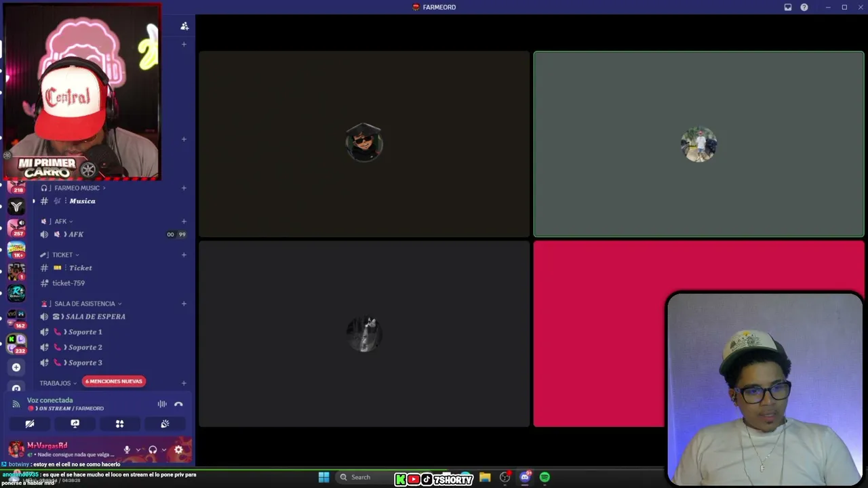Add a channel to AFK category
Image resolution: width=868 pixels, height=488 pixels.
coord(184,221)
